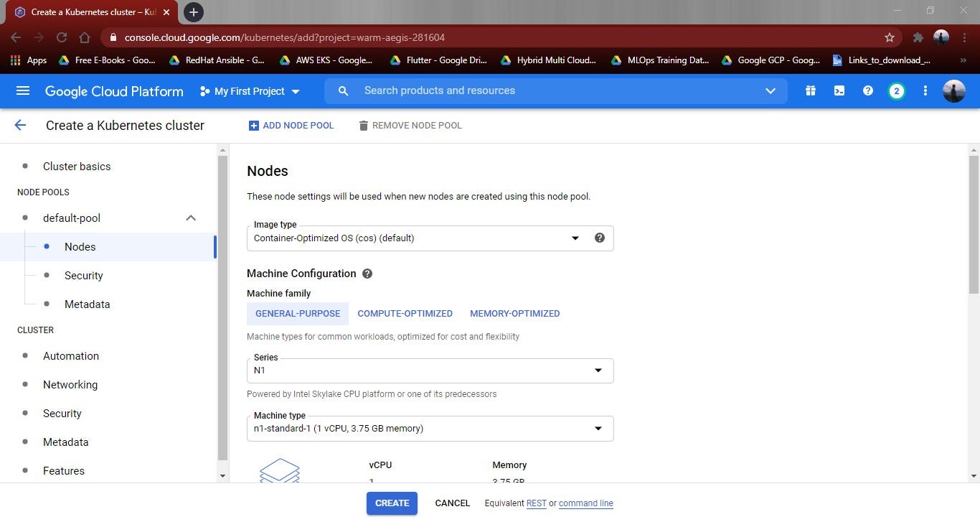Click the Create button
Image resolution: width=980 pixels, height=522 pixels.
point(392,503)
